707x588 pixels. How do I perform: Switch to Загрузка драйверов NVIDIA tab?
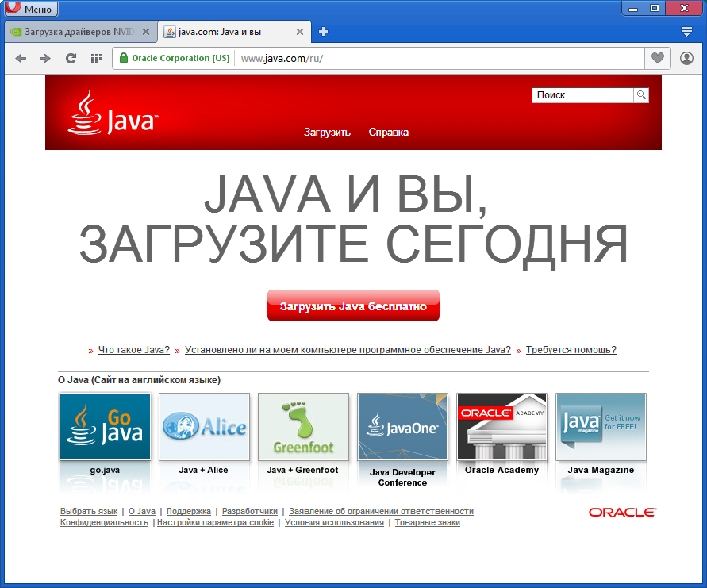pos(79,32)
